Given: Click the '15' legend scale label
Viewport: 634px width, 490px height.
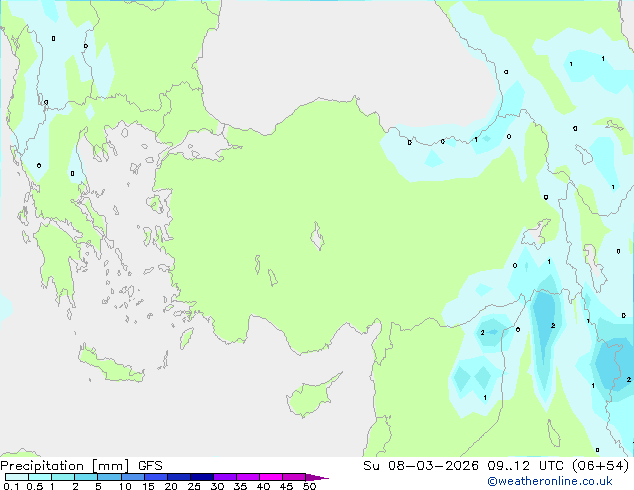Looking at the screenshot, I should [x=148, y=486].
